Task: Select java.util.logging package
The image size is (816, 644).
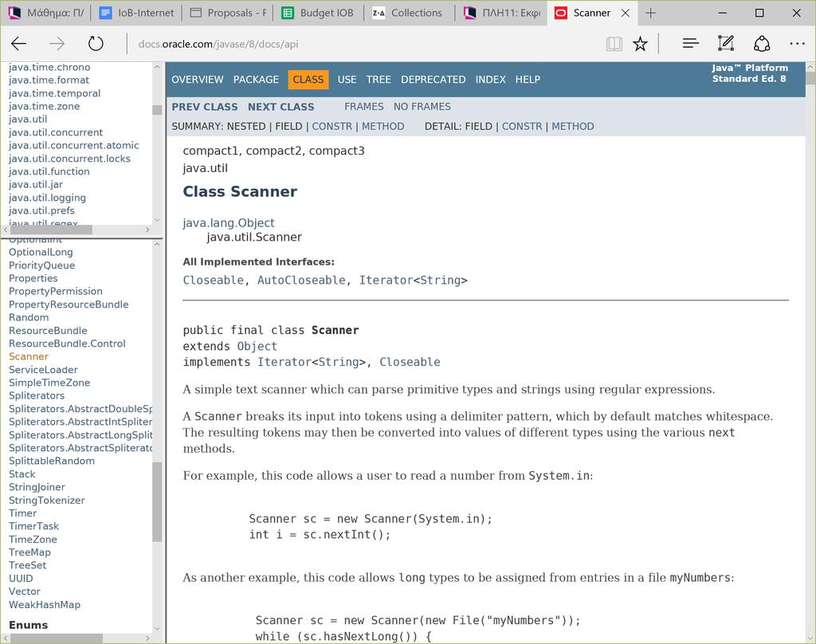Action: 47,198
